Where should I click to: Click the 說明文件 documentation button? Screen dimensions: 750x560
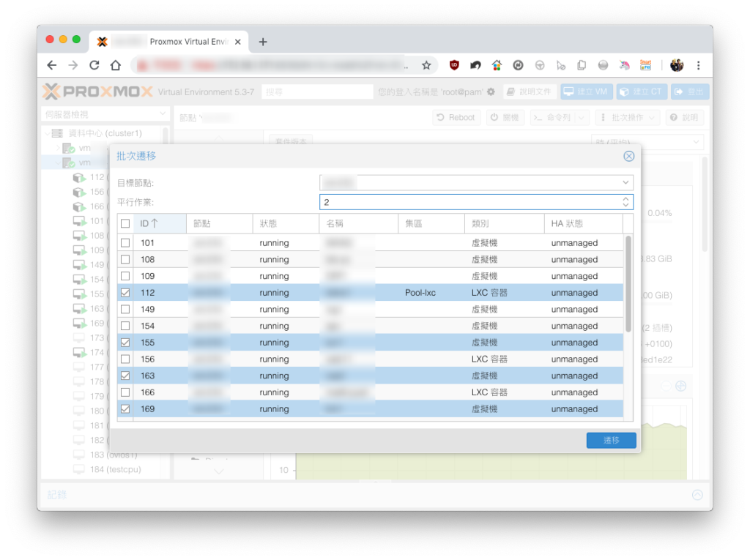530,92
